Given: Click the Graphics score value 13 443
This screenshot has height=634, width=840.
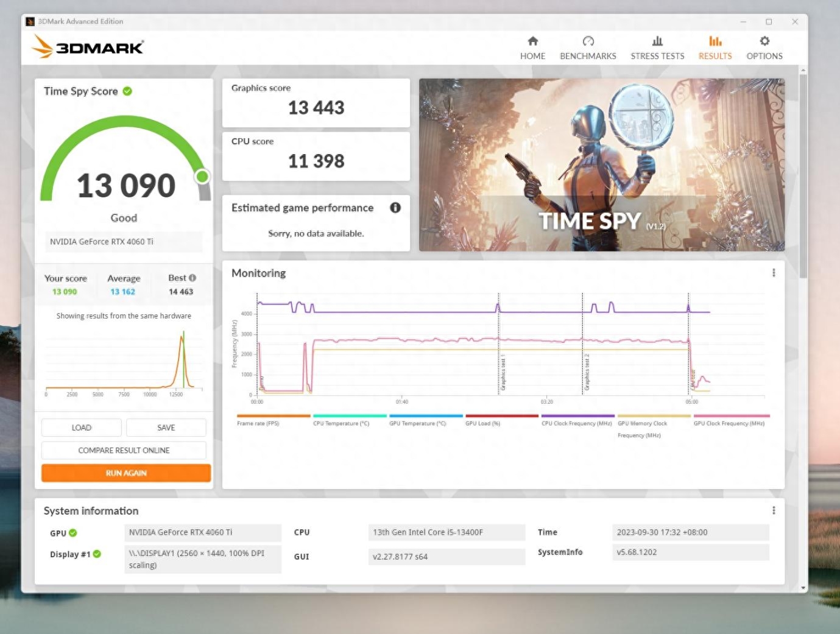Looking at the screenshot, I should point(316,108).
